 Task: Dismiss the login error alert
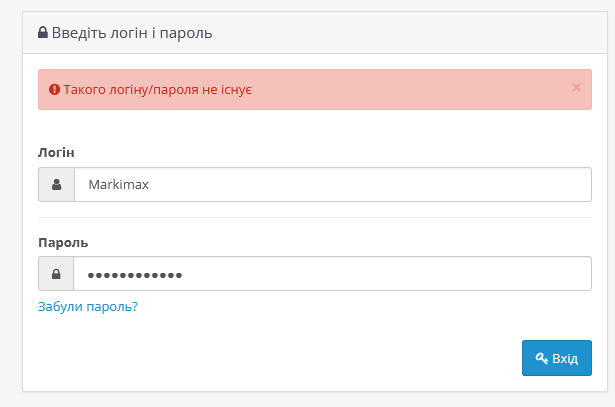(x=576, y=87)
